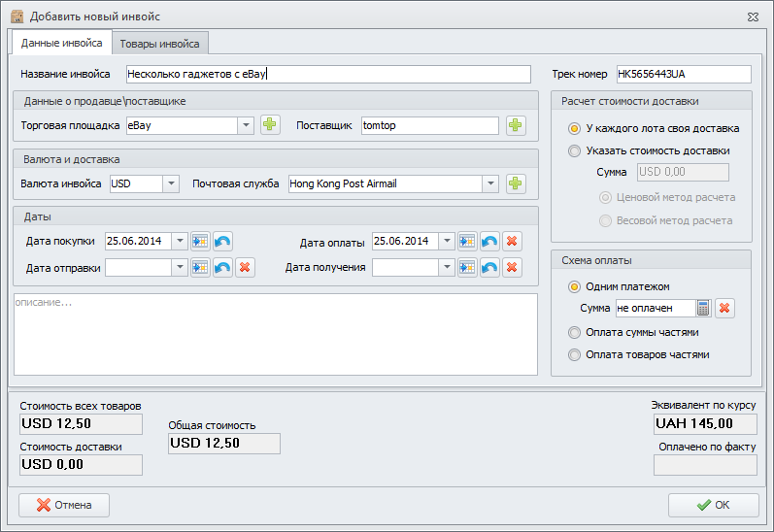Clear the payment sum with red X
The width and height of the screenshot is (774, 532).
[724, 308]
